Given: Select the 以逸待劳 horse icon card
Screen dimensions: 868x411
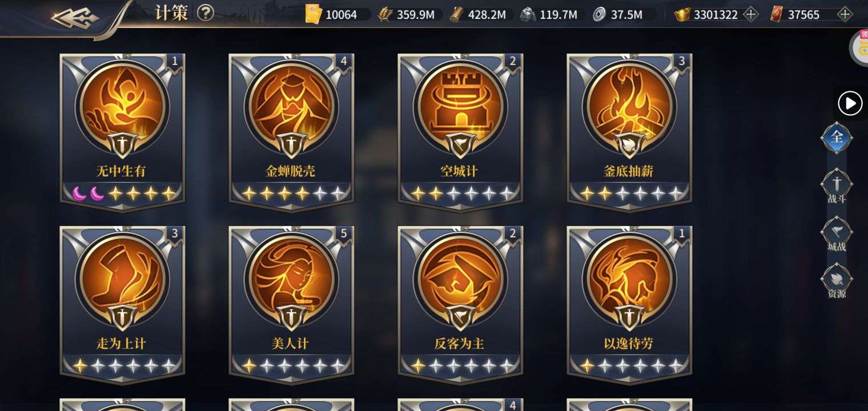Looking at the screenshot, I should [629, 302].
